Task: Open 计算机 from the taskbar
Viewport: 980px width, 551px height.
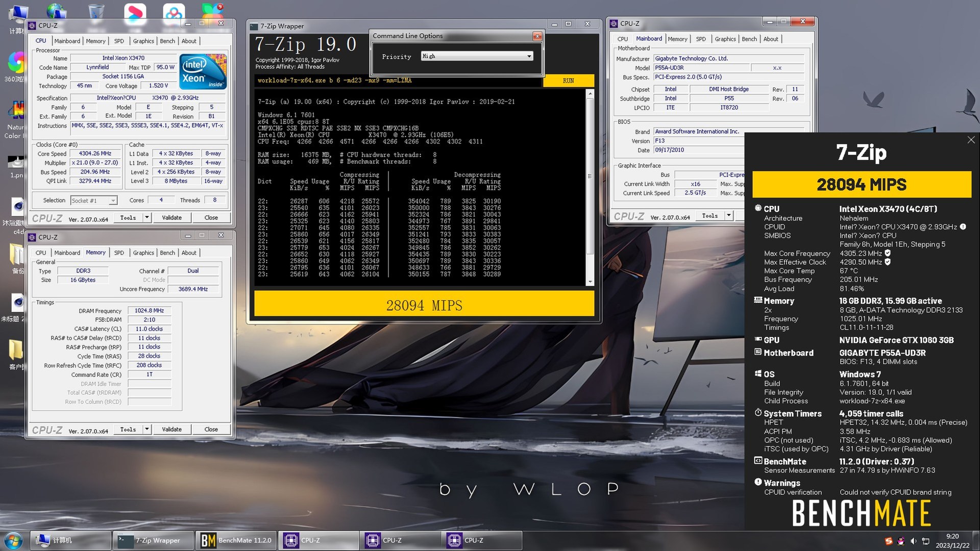Action: (71, 540)
